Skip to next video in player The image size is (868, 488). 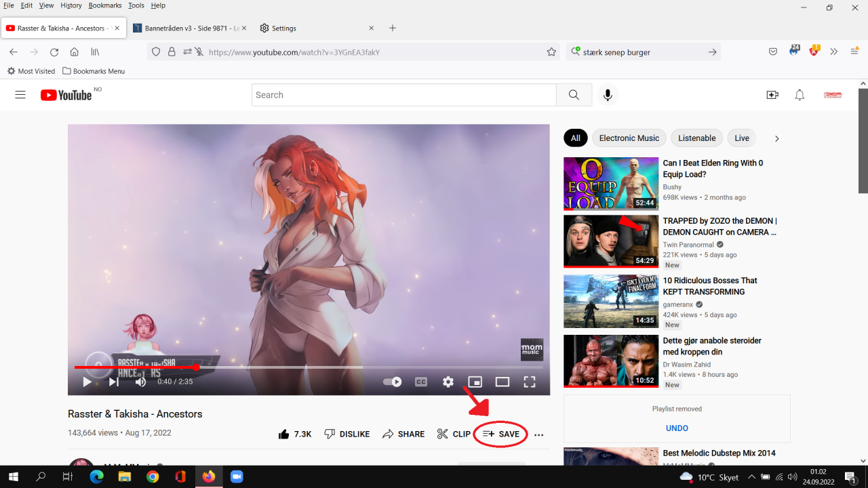click(114, 382)
